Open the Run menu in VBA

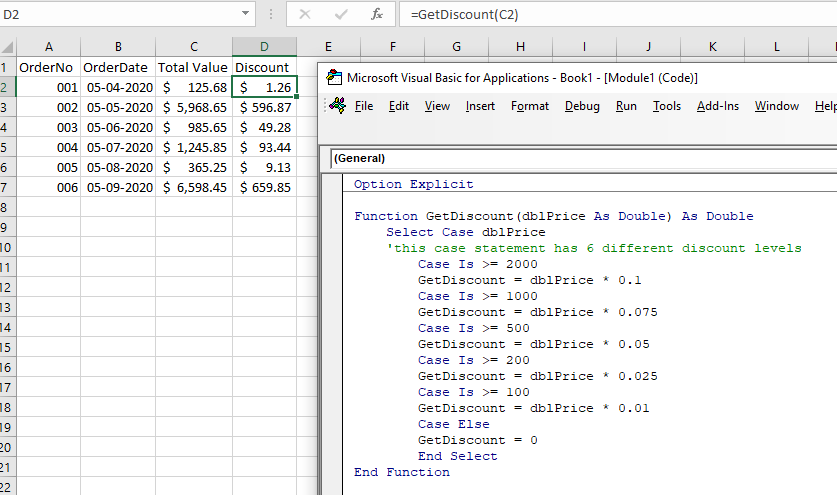pos(626,106)
